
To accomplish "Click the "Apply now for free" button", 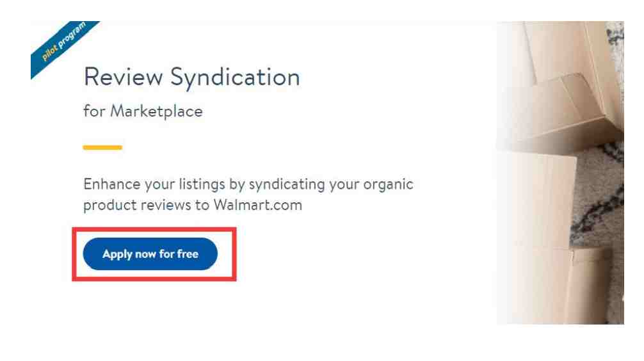I will 150,254.
